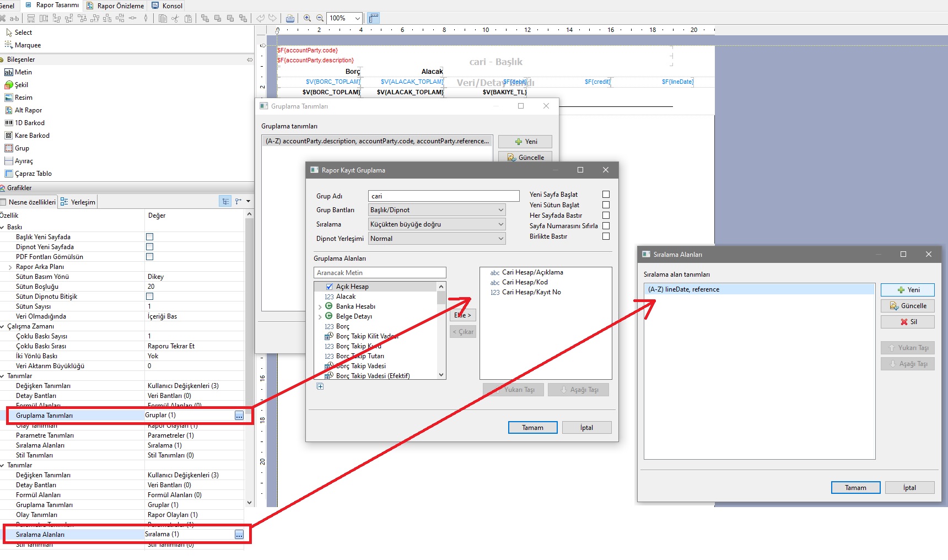
Task: Pick the Kare Barkod component
Action: (x=31, y=136)
